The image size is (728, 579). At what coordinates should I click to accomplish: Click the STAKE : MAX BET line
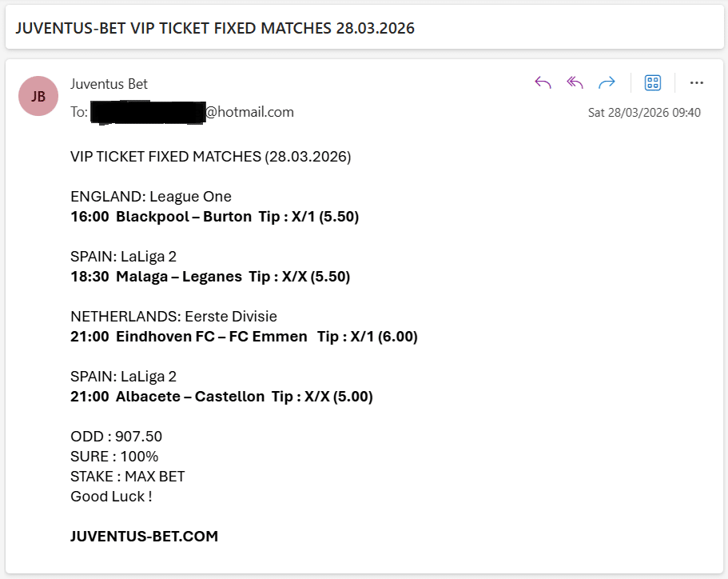click(x=128, y=477)
